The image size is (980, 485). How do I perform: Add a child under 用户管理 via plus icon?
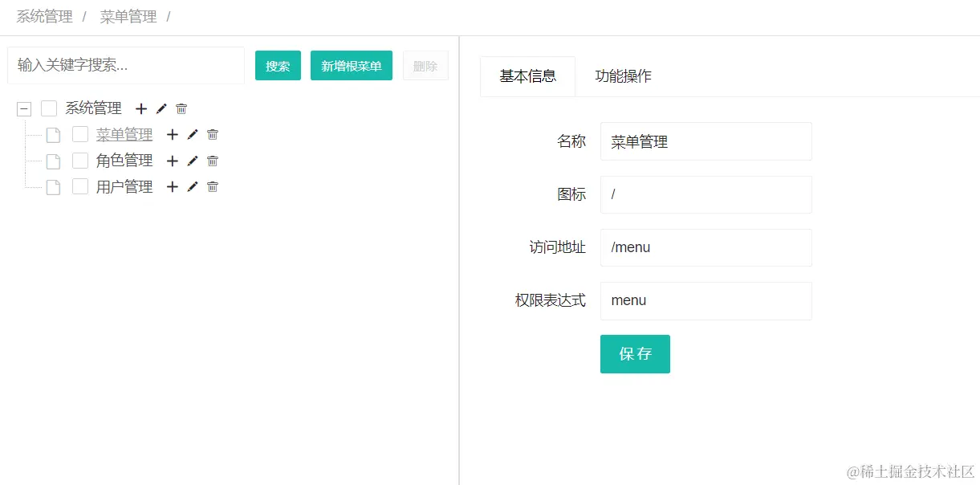[x=172, y=187]
